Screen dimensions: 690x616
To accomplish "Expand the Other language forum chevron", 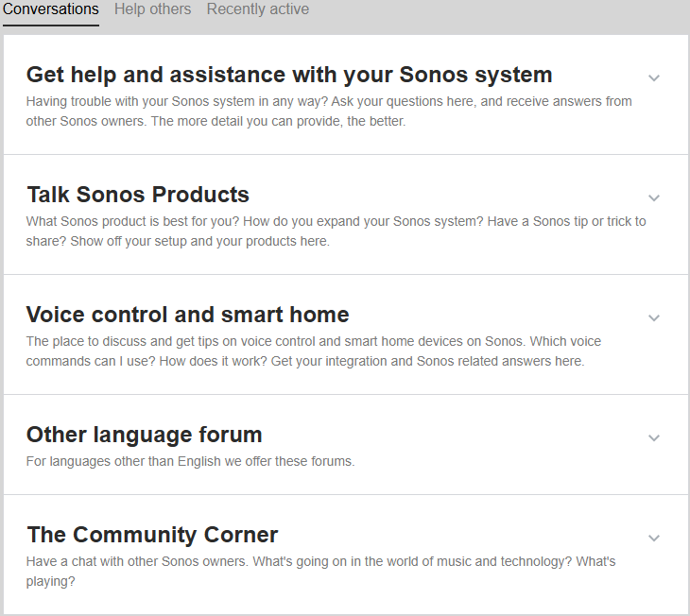I will (654, 438).
